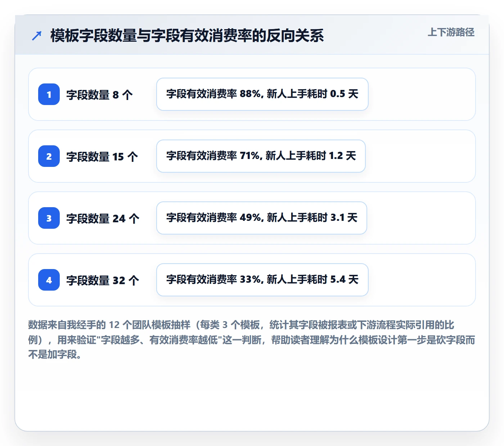Select the 字段数量 32 个 label
Viewport: 504px width, 446px height.
[103, 280]
